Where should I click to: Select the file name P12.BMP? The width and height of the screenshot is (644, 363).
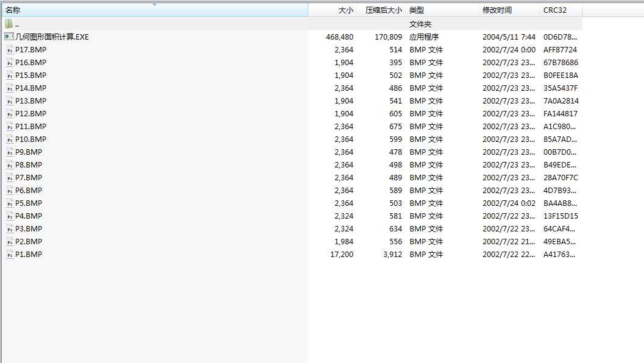tap(31, 114)
